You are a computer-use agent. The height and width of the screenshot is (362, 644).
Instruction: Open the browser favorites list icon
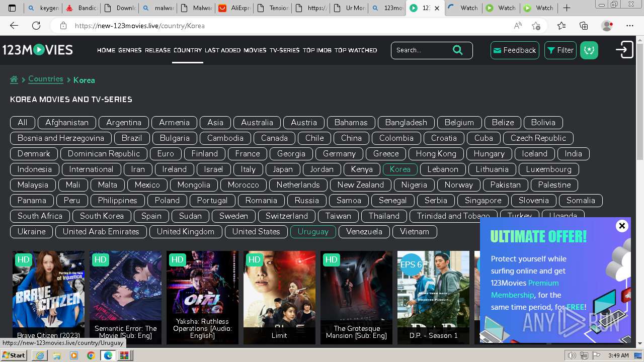tap(561, 26)
